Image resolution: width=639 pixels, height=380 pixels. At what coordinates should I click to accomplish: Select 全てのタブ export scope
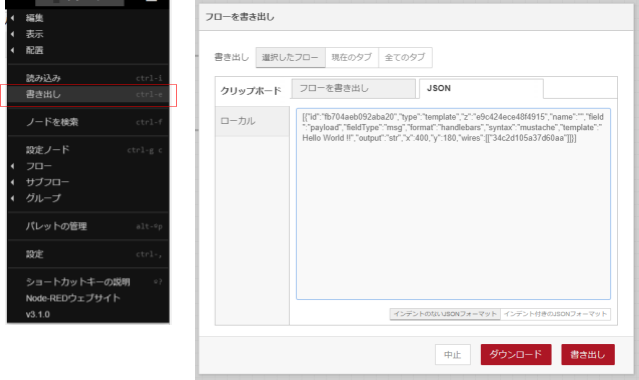(x=405, y=57)
